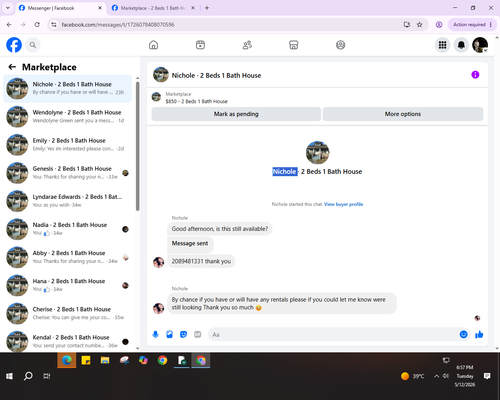Switch to Marketplace - 2 Beds browser tab

153,8
